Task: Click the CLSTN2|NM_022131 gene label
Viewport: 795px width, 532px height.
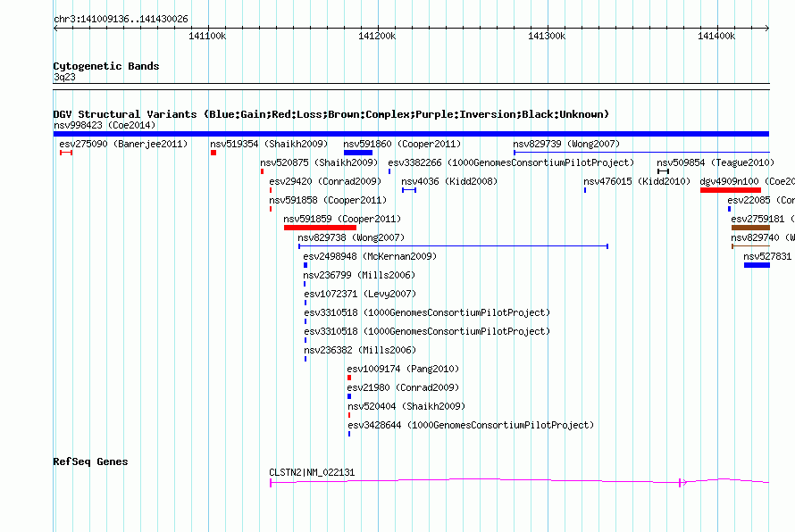Action: click(x=312, y=473)
